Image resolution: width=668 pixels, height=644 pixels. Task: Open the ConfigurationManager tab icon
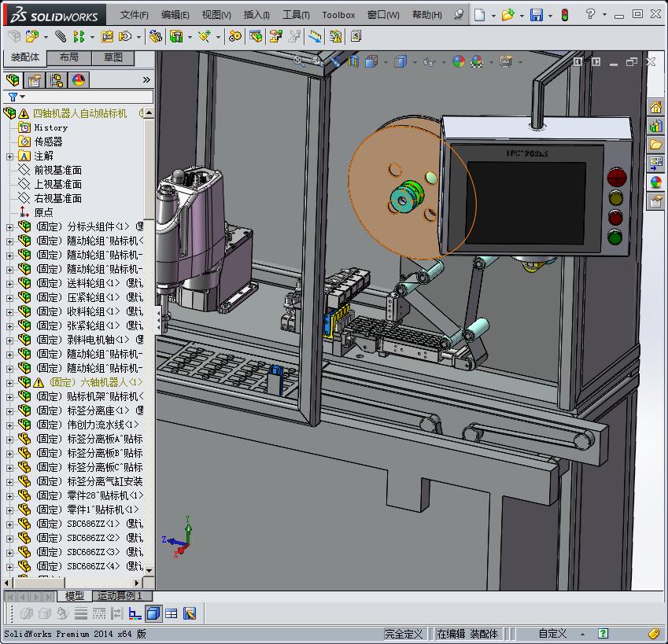(56, 80)
